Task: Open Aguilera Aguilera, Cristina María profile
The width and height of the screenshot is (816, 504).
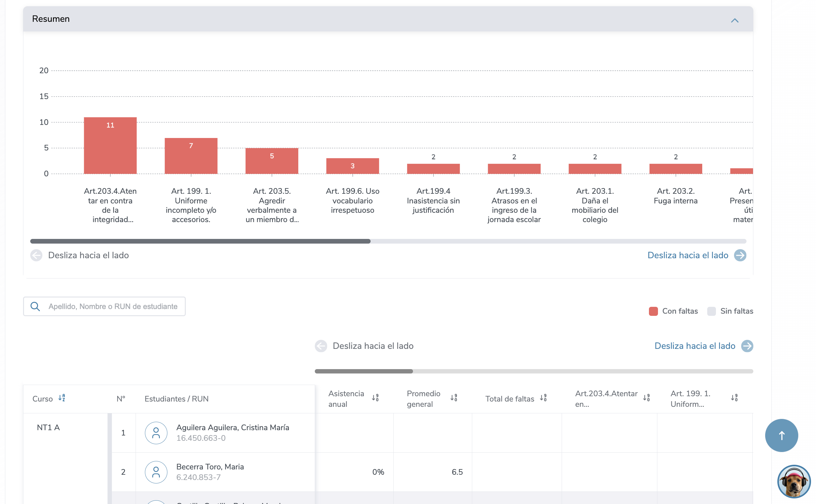Action: point(233,428)
